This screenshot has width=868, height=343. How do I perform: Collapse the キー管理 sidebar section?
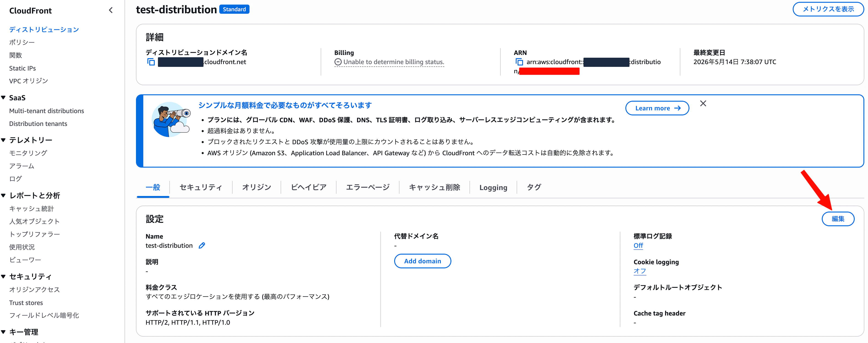coord(3,332)
